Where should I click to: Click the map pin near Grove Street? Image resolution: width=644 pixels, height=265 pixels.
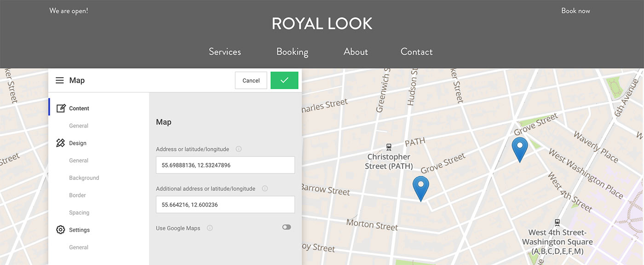(520, 148)
